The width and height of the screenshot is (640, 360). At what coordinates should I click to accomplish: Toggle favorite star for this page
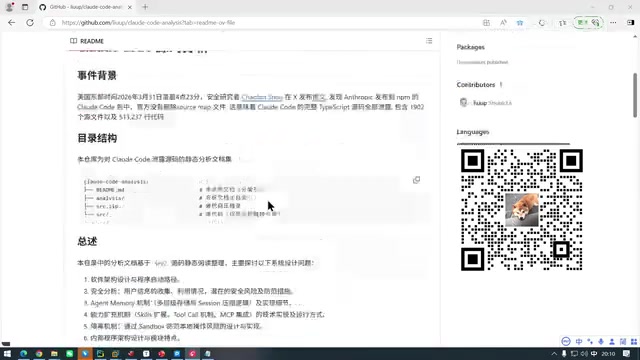coord(520,23)
